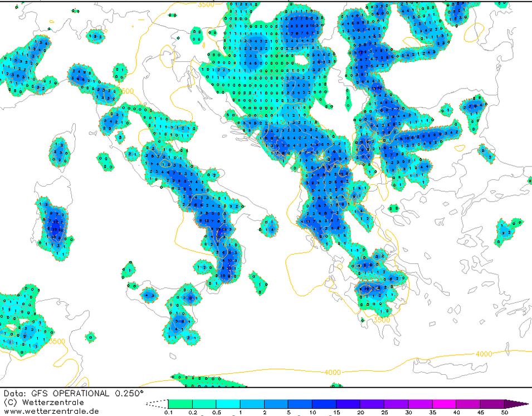Viewport: 532px width, 416px height.
Task: Click the www.wetterzentrale.de website text
Action: pos(47,411)
